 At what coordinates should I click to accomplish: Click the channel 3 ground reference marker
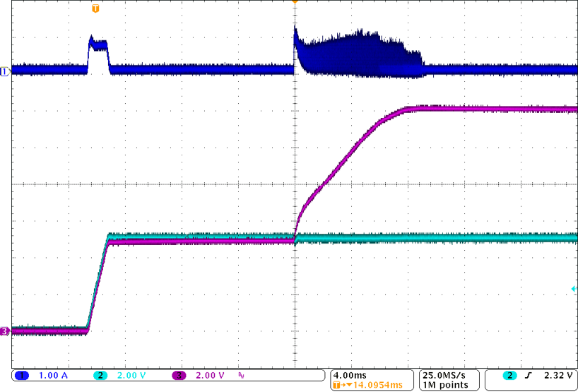[x=5, y=331]
